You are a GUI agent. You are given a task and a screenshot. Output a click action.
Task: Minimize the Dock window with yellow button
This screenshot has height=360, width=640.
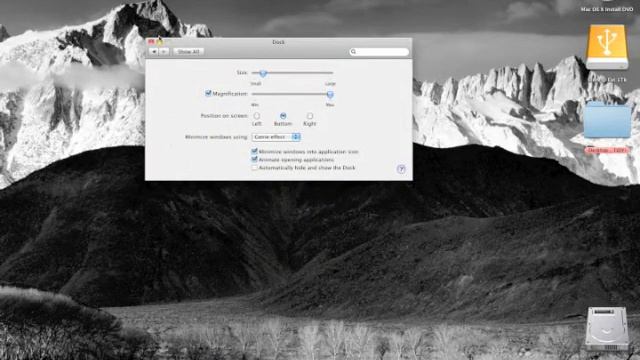(160, 42)
